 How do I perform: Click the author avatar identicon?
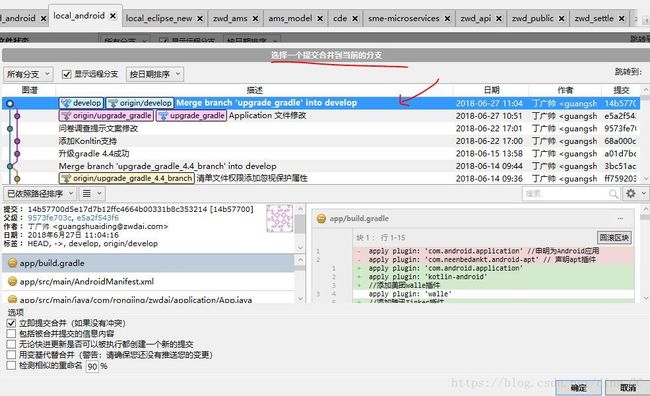pyautogui.click(x=279, y=218)
